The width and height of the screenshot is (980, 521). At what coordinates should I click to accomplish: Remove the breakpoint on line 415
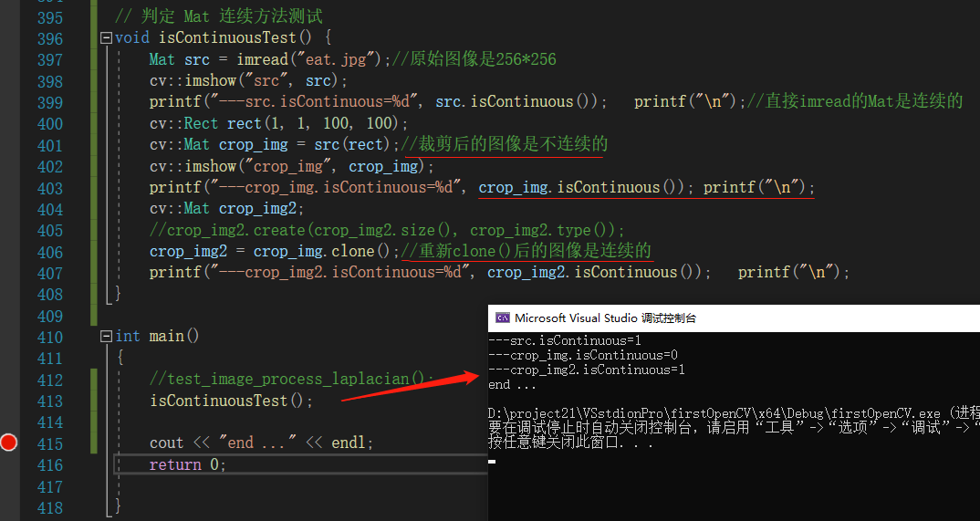pyautogui.click(x=9, y=443)
